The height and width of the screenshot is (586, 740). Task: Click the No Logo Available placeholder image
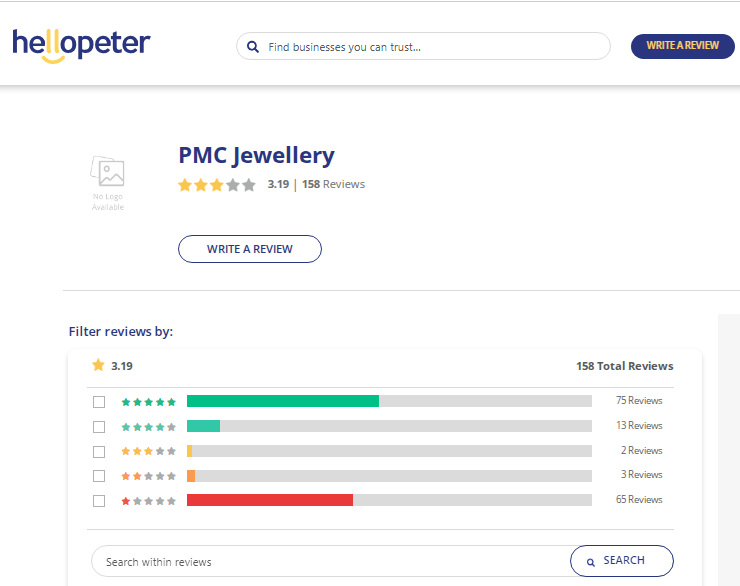pos(108,182)
